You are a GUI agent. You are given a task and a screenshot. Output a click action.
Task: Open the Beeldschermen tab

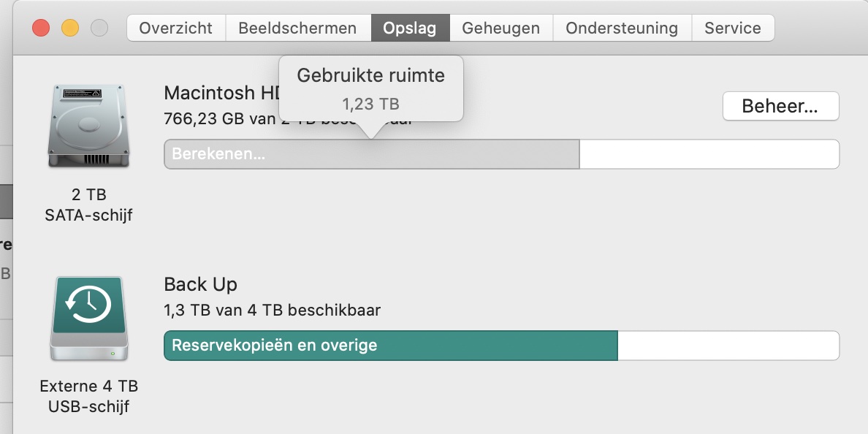click(x=297, y=28)
